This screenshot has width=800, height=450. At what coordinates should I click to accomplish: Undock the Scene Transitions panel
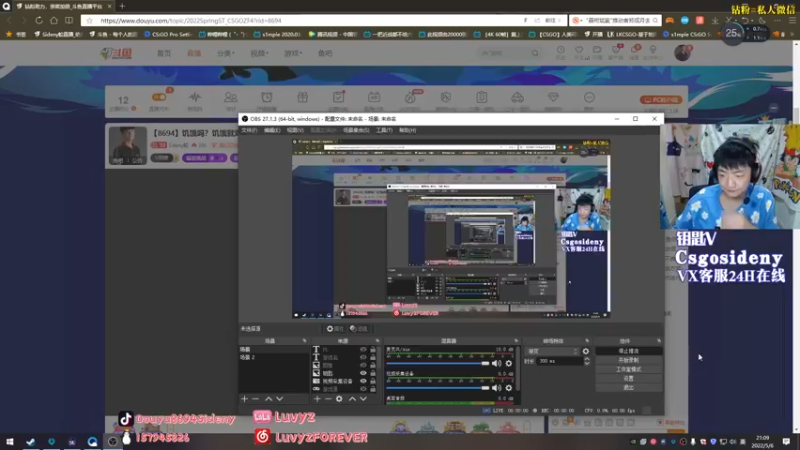[x=587, y=341]
